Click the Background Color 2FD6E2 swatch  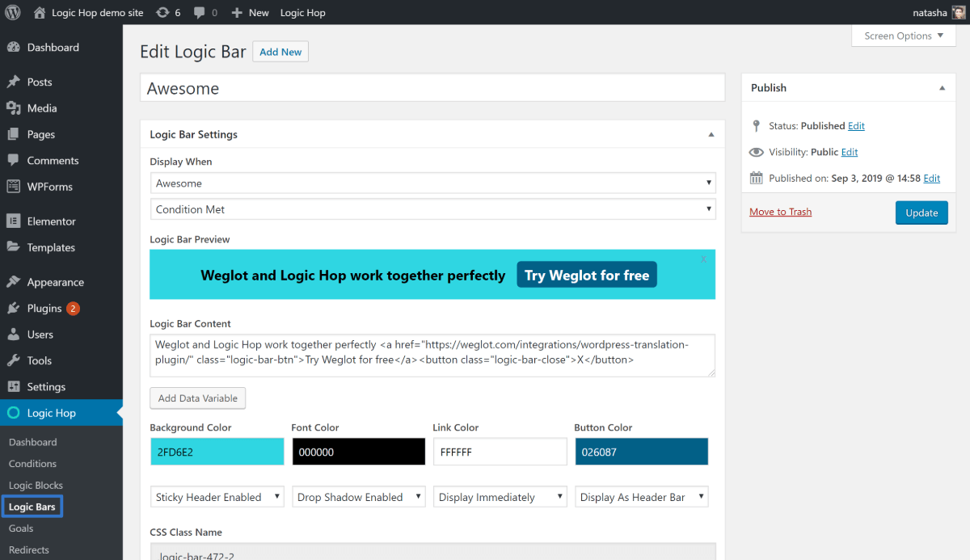pyautogui.click(x=217, y=452)
